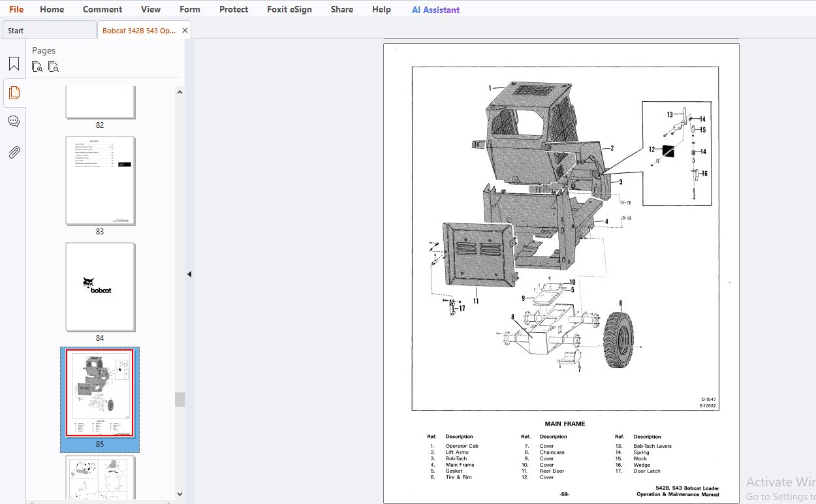Select the page 83 thumbnail
This screenshot has width=816, height=504.
[100, 181]
